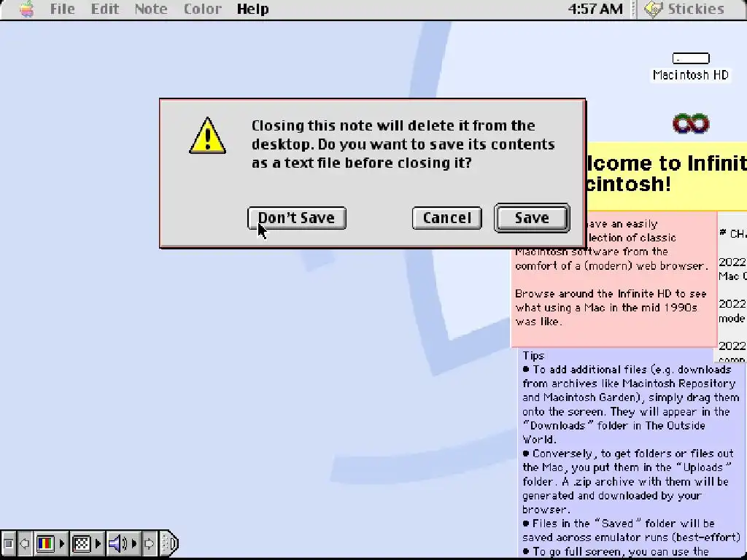The image size is (747, 560).
Task: Open the Edit menu
Action: [x=105, y=9]
